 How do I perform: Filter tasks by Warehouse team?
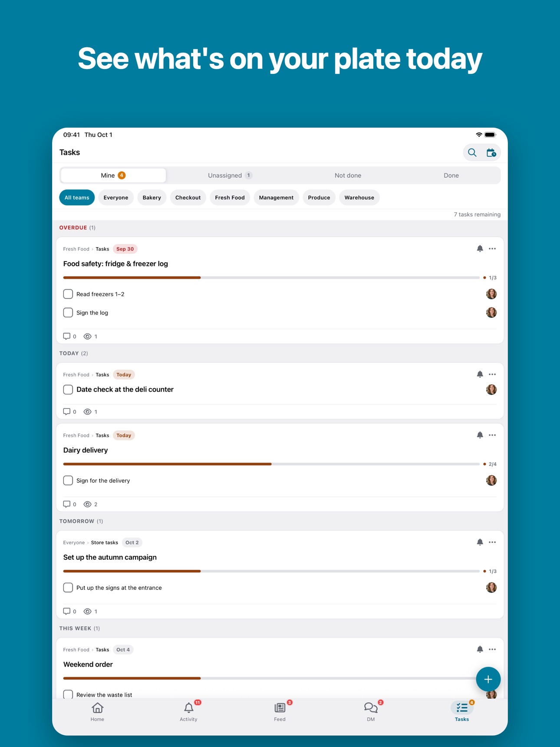[x=359, y=198]
